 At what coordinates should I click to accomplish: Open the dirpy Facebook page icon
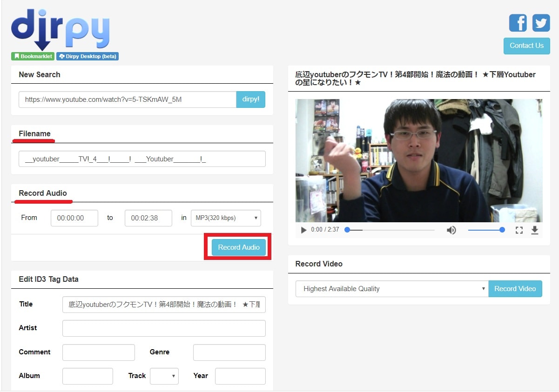pos(518,23)
